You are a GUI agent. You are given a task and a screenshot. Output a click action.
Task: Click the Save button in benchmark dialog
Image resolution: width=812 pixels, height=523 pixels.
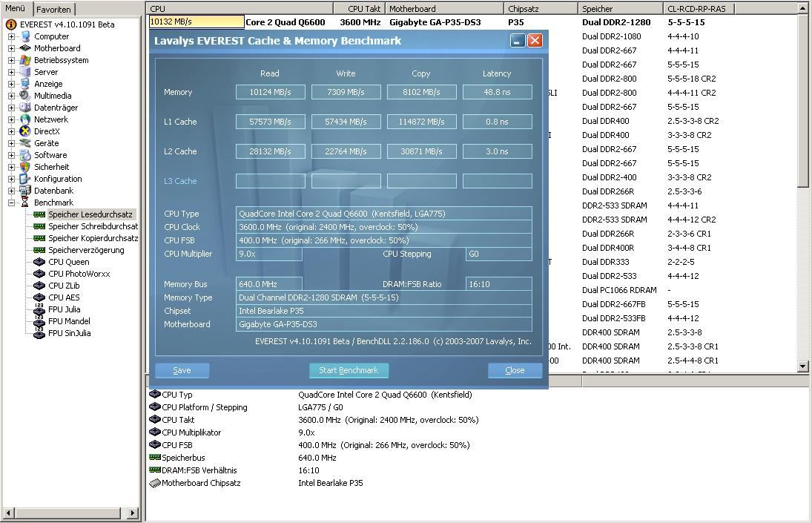tap(182, 370)
